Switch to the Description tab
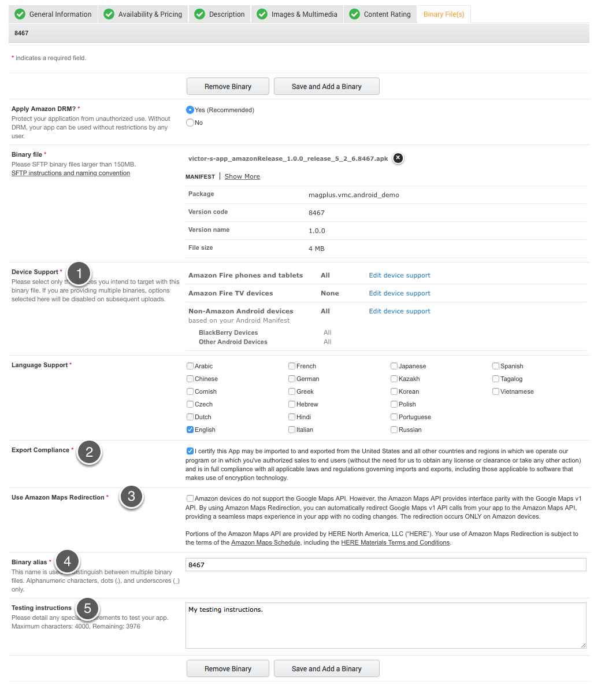 pyautogui.click(x=220, y=14)
